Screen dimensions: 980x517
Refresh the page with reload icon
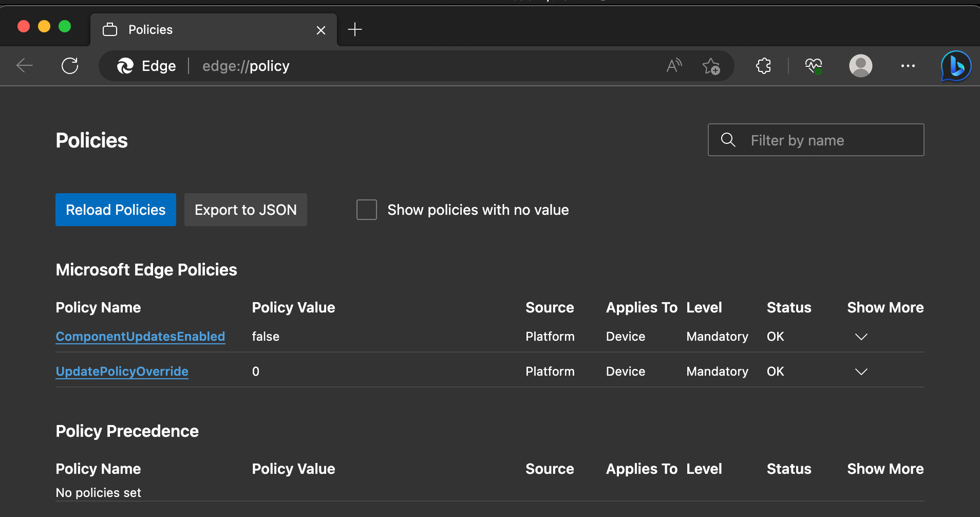[x=70, y=66]
